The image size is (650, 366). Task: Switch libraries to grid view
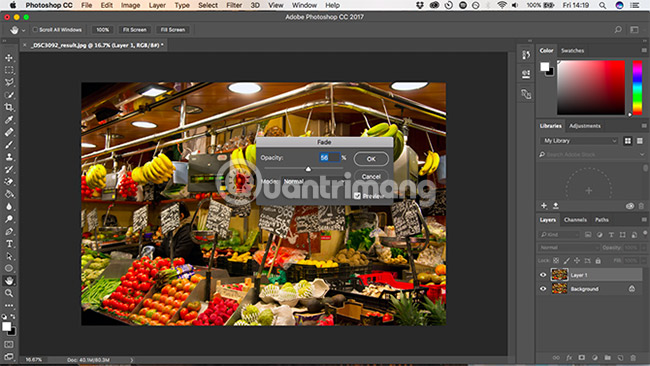tap(628, 141)
